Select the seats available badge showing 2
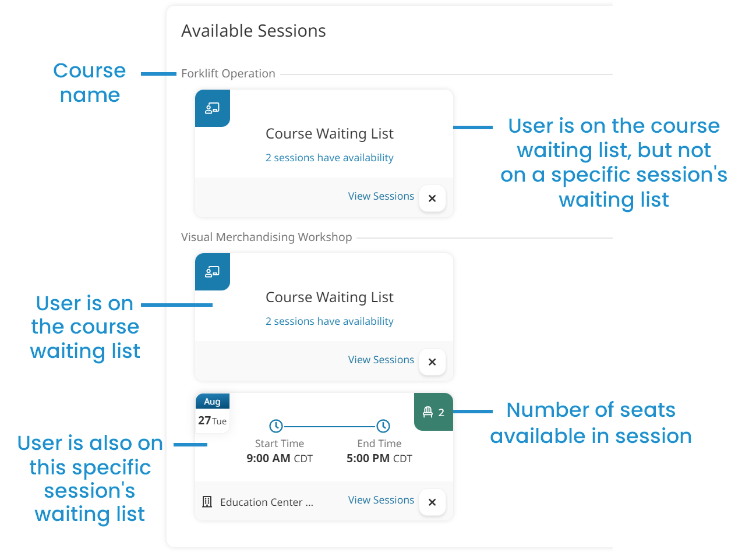Image resolution: width=756 pixels, height=553 pixels. click(433, 412)
